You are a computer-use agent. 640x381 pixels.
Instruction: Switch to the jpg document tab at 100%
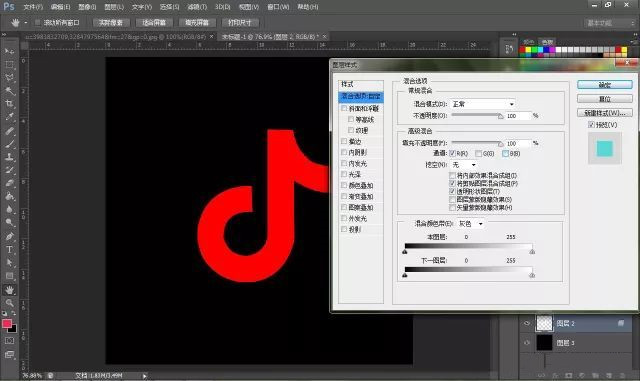click(116, 37)
